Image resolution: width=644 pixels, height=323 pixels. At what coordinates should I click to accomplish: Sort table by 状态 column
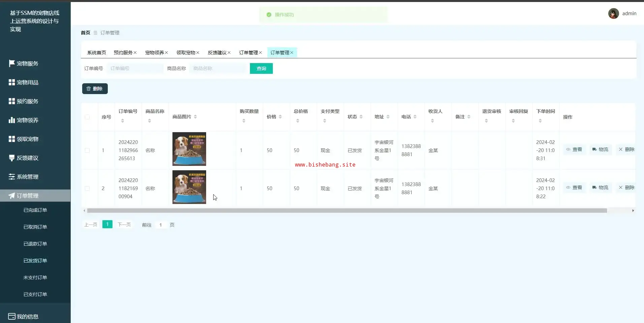click(x=361, y=117)
